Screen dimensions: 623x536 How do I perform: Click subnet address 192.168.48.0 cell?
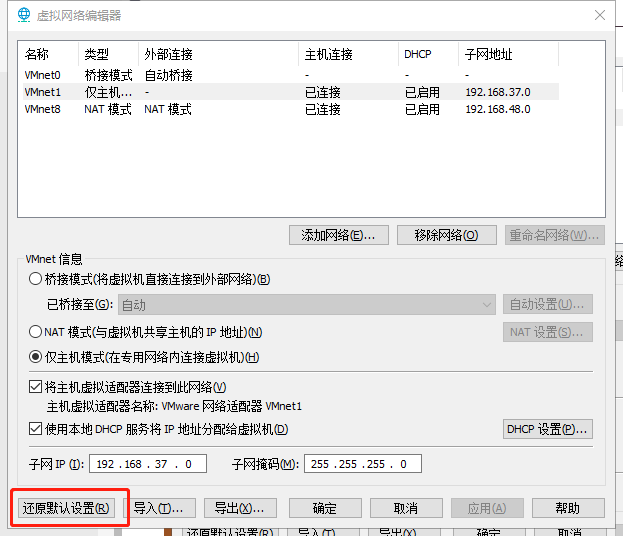pyautogui.click(x=498, y=109)
